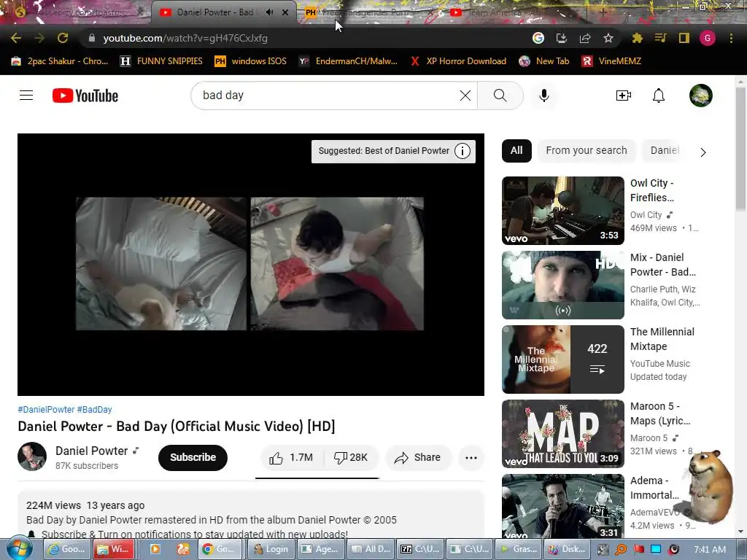This screenshot has height=560, width=747.
Task: Open the XP Horror Download bookmark
Action: click(x=458, y=61)
